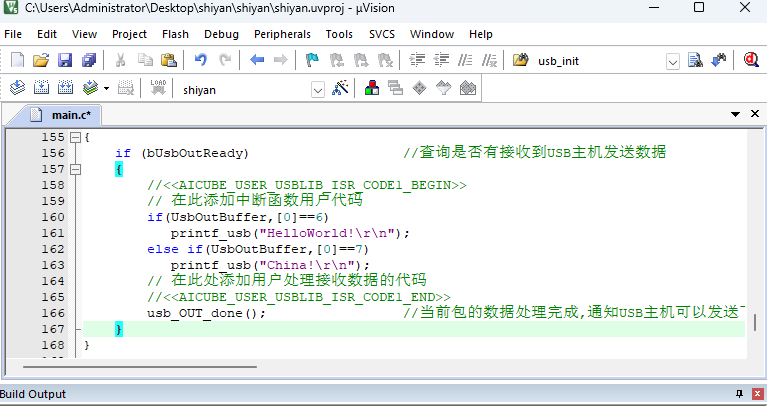767x406 pixels.
Task: Close the main.c editor tab
Action: click(x=755, y=114)
